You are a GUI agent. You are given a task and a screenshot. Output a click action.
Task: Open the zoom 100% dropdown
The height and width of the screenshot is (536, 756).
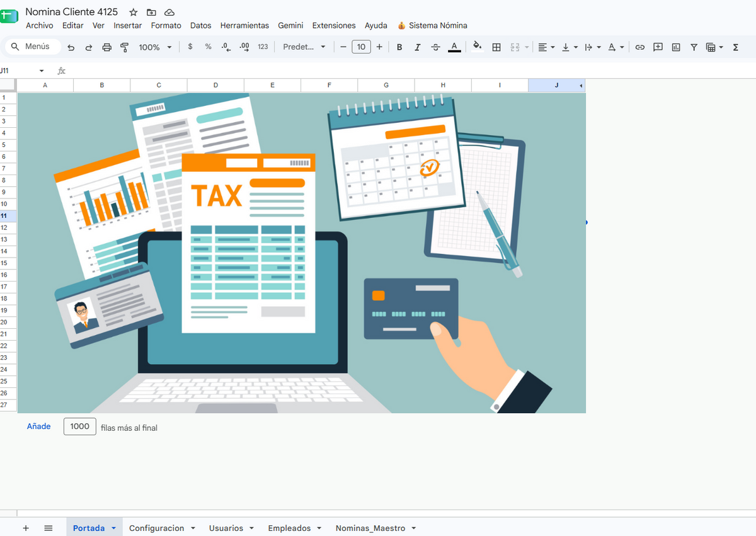pyautogui.click(x=155, y=47)
